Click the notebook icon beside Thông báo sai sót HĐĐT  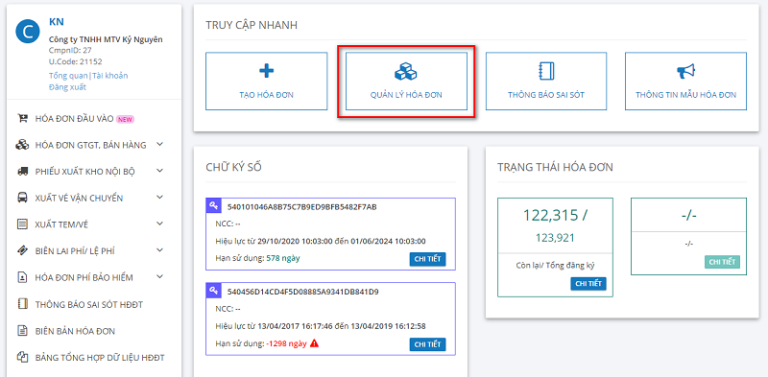coord(22,304)
